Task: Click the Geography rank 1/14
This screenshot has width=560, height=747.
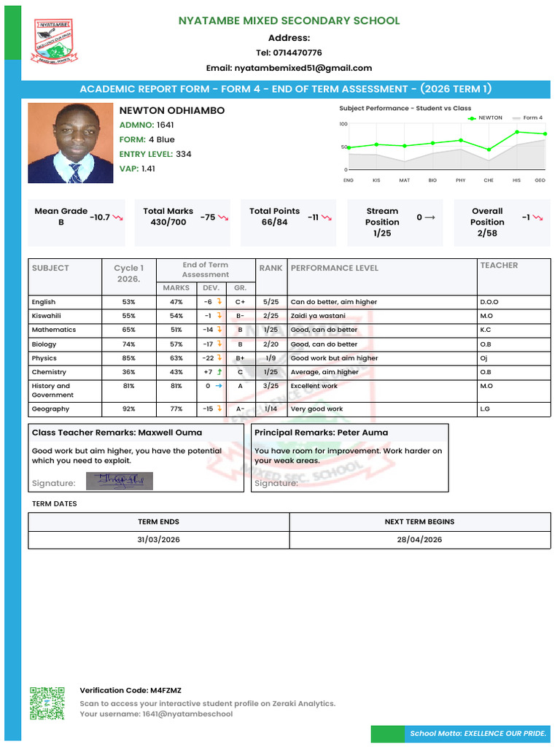Action: 271,409
